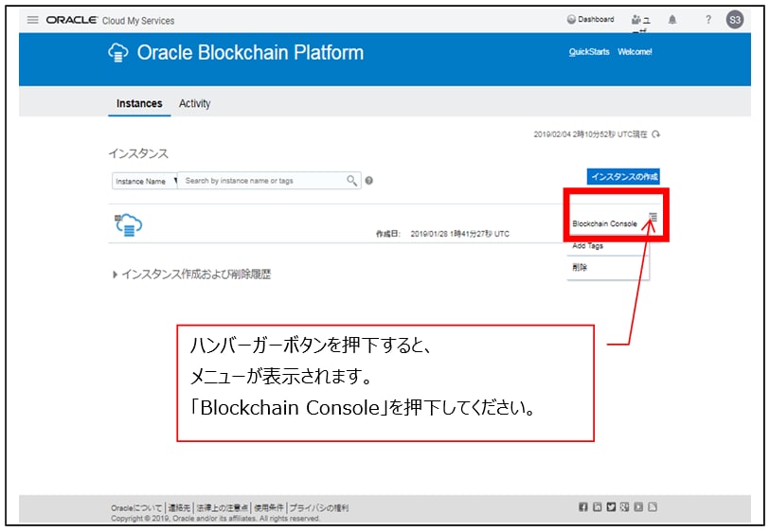Open the 使用条件 footer link
This screenshot has width=770, height=532.
269,508
